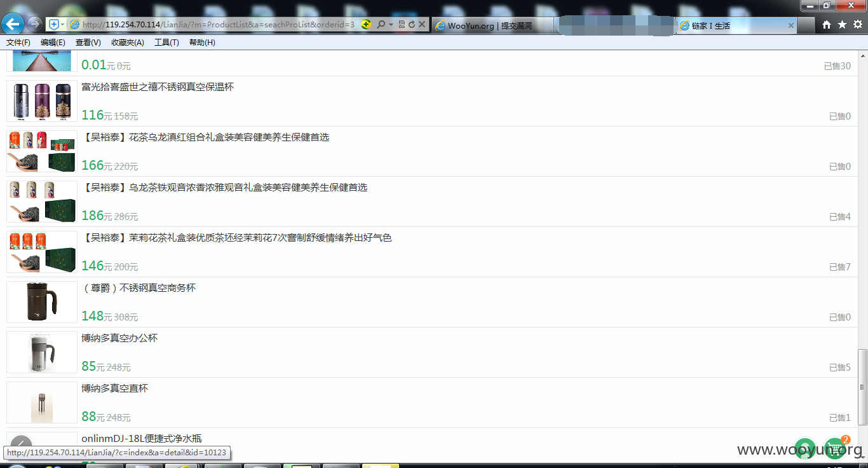Click the three thermos cups thumbnail
The image size is (868, 468).
tap(42, 101)
